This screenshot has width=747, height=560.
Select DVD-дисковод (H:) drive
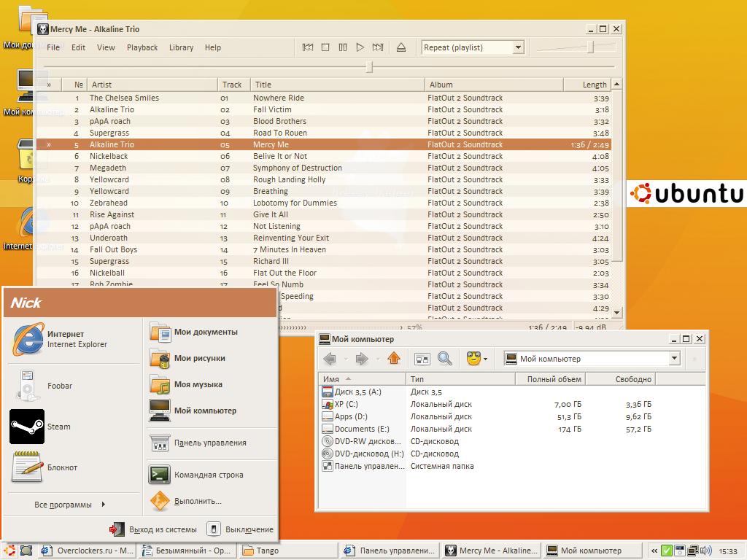(x=363, y=454)
